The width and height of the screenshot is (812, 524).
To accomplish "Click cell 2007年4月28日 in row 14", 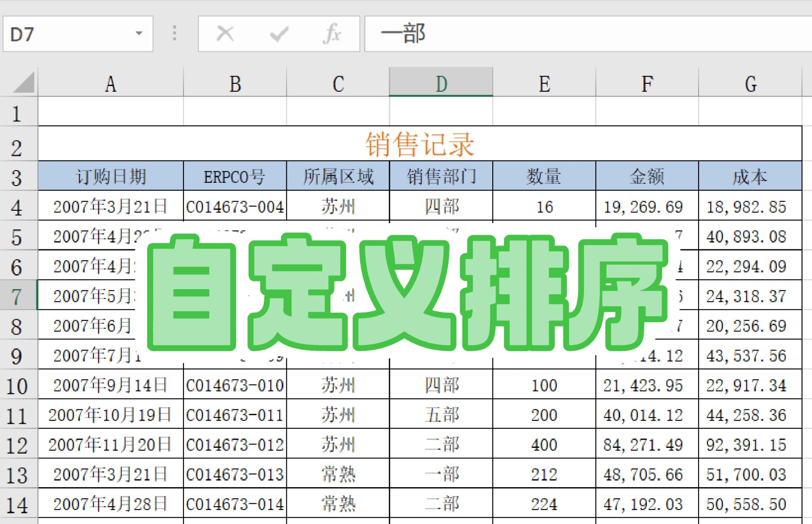I will (x=111, y=504).
